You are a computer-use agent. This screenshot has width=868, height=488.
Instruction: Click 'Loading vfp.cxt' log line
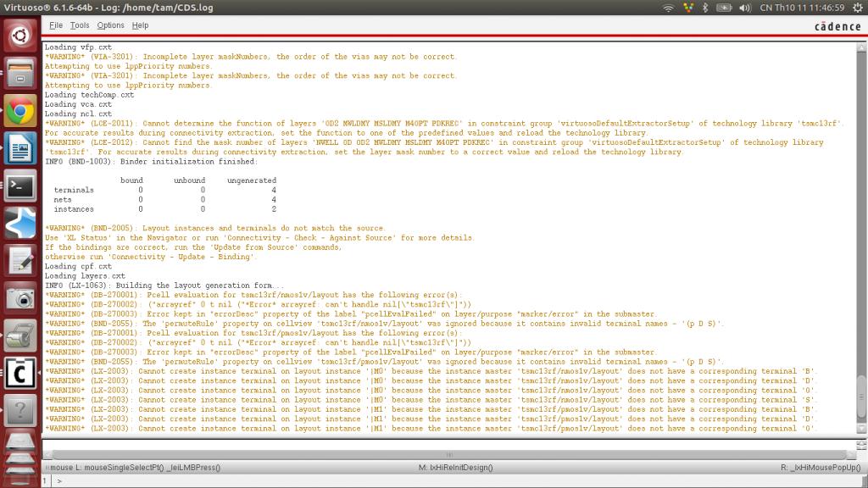pyautogui.click(x=78, y=47)
